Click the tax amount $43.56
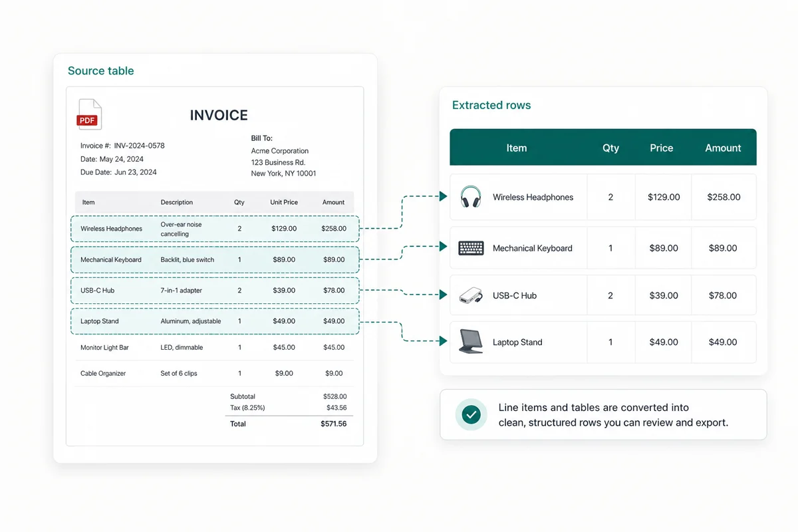798x532 pixels. click(336, 408)
